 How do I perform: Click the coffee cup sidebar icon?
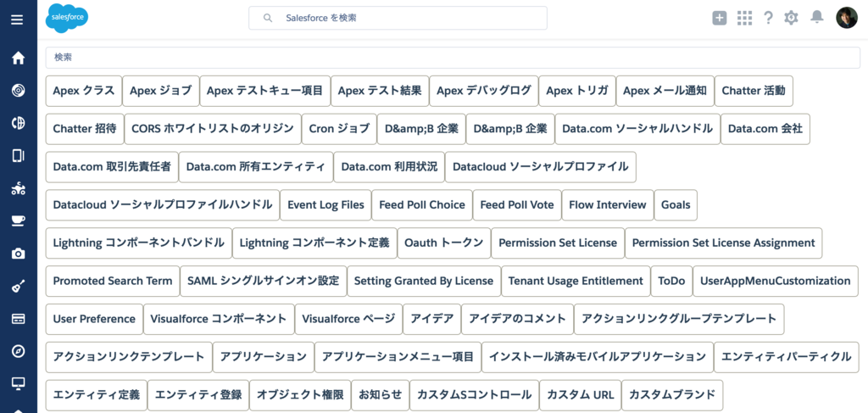tap(19, 220)
